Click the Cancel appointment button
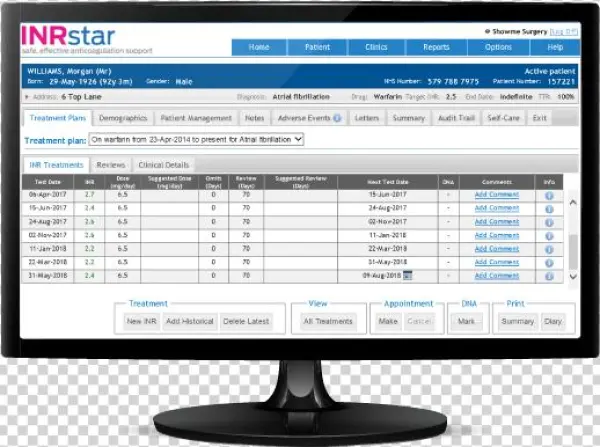600x447 pixels. point(419,321)
